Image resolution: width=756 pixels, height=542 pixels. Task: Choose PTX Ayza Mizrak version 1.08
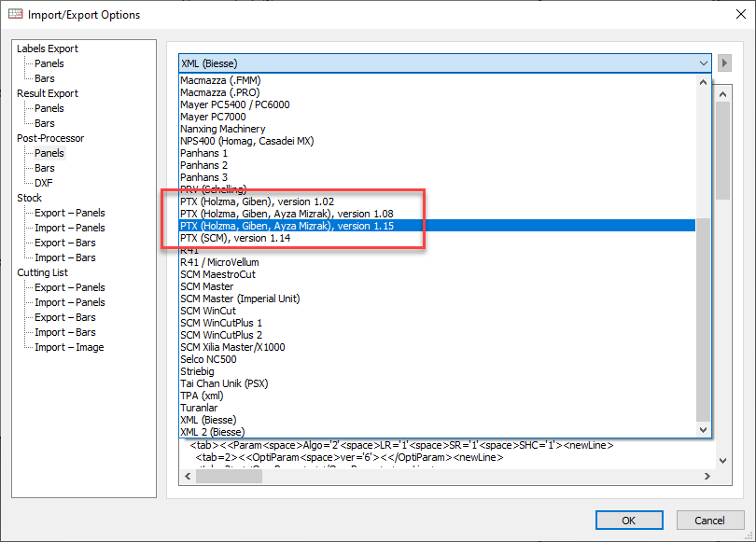click(x=438, y=214)
